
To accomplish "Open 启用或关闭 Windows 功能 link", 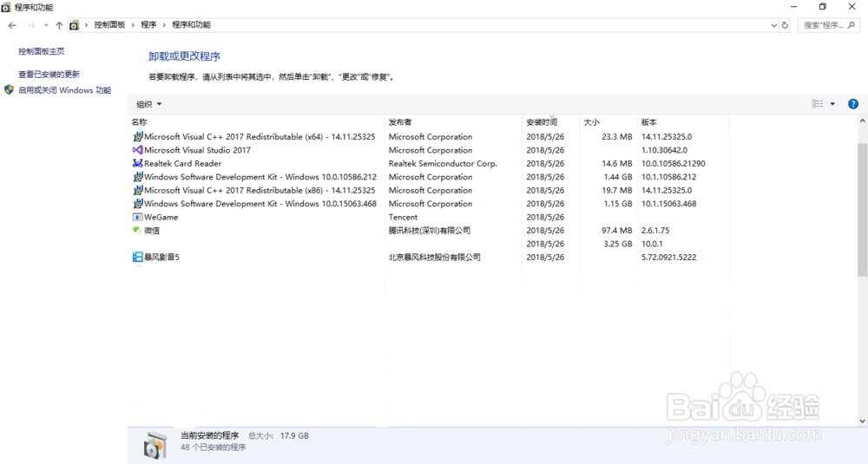I will point(65,90).
